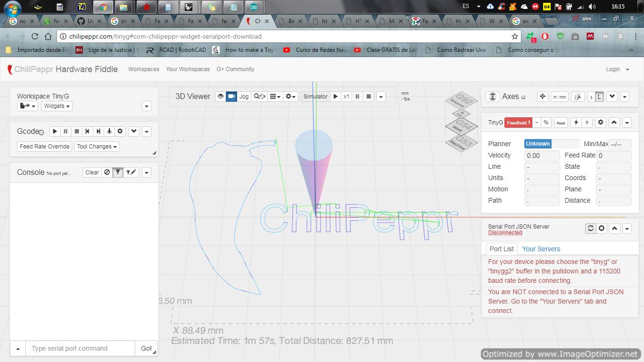644x362 pixels.
Task: Open TinyG gear configuration
Action: click(601, 123)
